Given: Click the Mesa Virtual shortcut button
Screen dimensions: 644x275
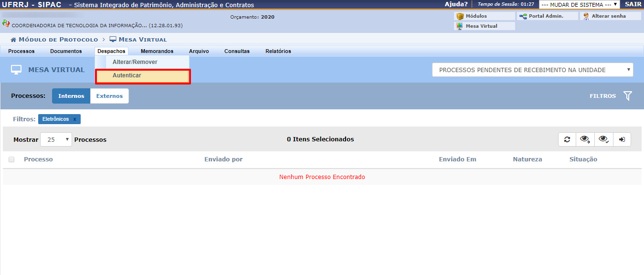Looking at the screenshot, I should click(481, 26).
